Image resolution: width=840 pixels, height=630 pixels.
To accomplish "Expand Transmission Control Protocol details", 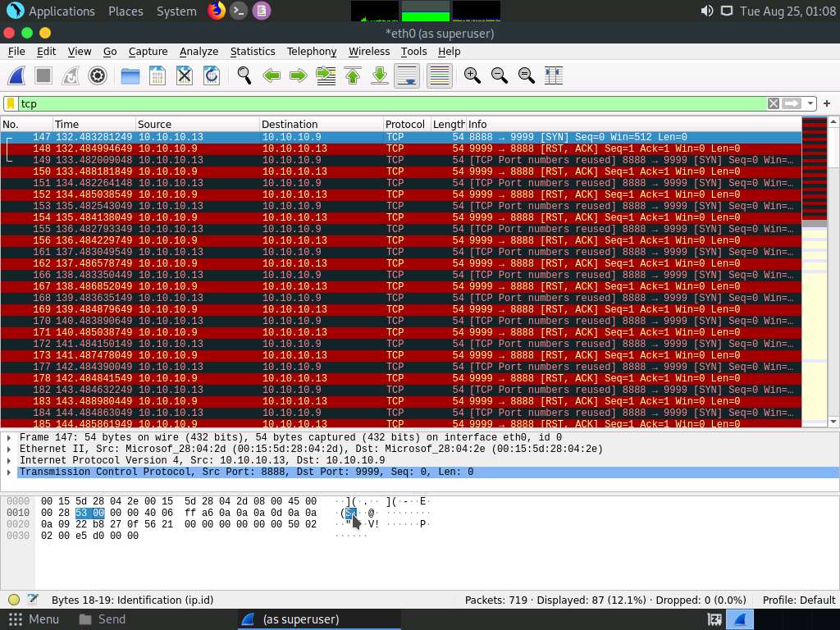I will coord(9,472).
